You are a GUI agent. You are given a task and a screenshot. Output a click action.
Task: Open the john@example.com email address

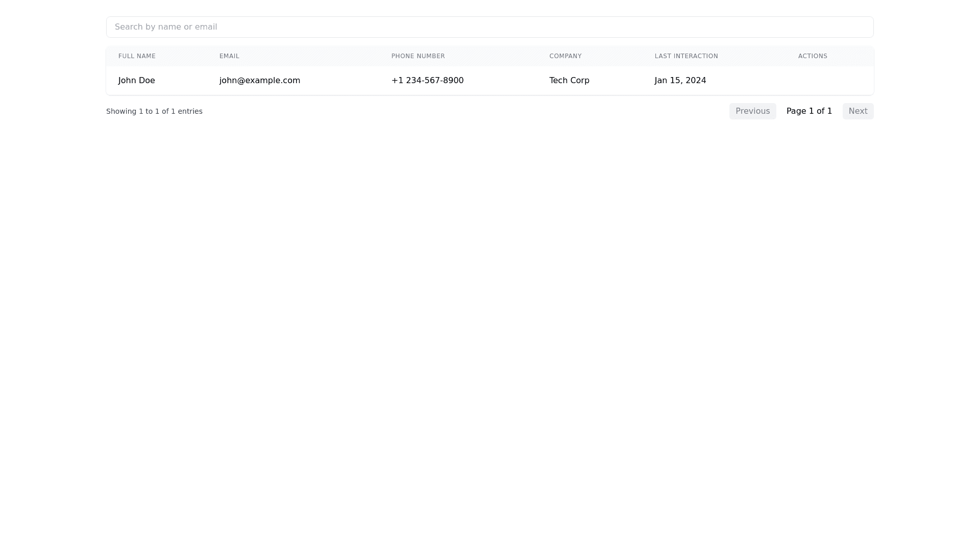click(x=259, y=81)
